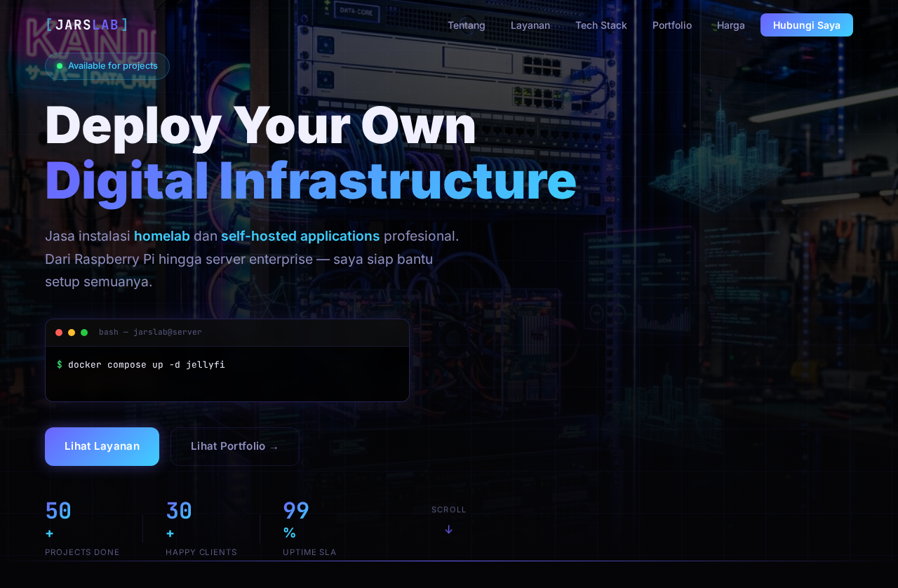Open the Harga nav link

(x=731, y=25)
